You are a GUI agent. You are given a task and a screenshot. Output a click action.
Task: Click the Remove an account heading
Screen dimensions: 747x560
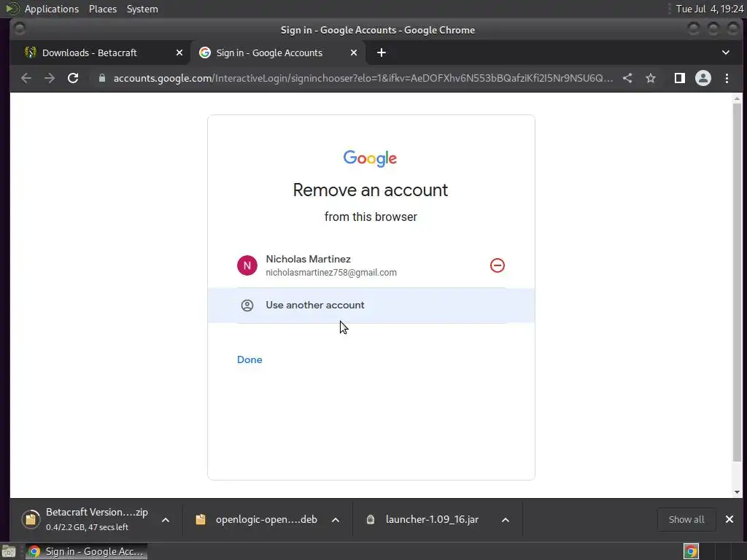point(370,190)
